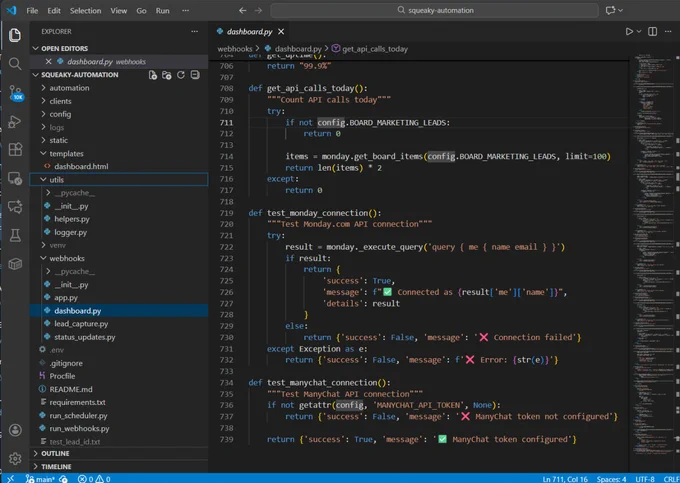Open dropdown arrow next to Run button
The width and height of the screenshot is (680, 483).
639,32
